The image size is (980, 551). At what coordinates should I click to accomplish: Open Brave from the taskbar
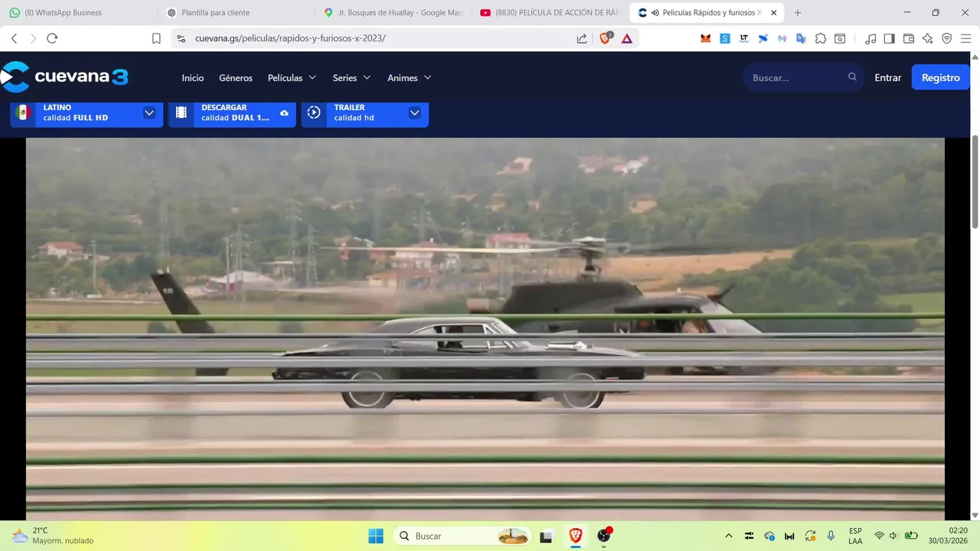[575, 536]
